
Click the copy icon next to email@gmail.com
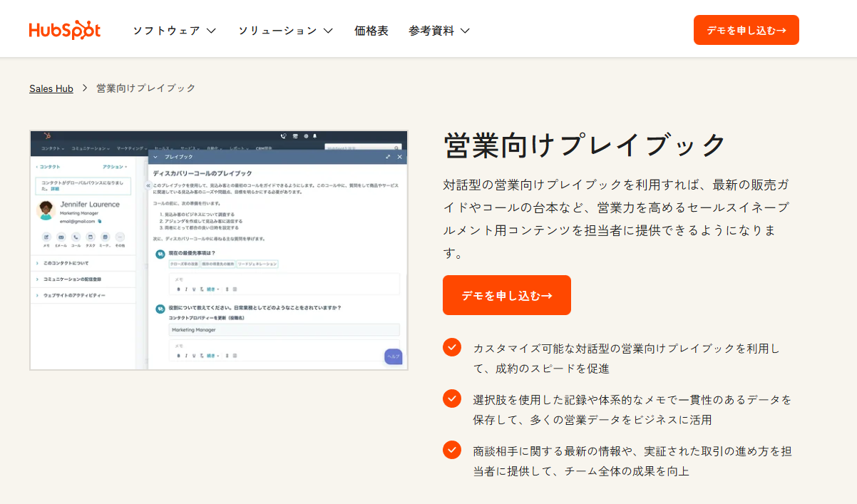pyautogui.click(x=100, y=222)
